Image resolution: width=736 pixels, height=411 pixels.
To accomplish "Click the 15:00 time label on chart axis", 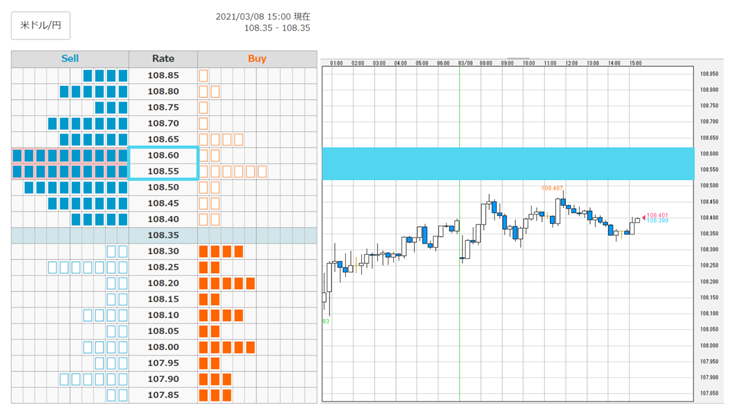I will pos(636,63).
